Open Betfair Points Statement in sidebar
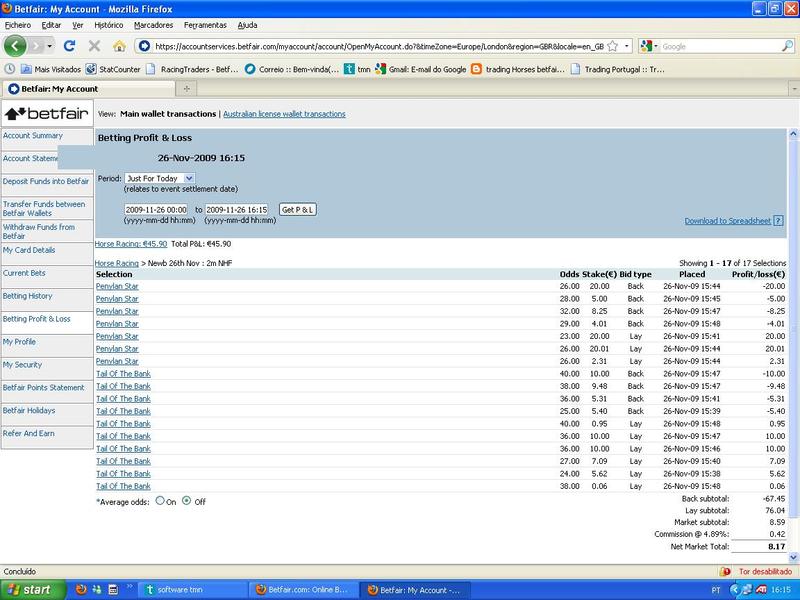The width and height of the screenshot is (800, 600). pos(43,388)
